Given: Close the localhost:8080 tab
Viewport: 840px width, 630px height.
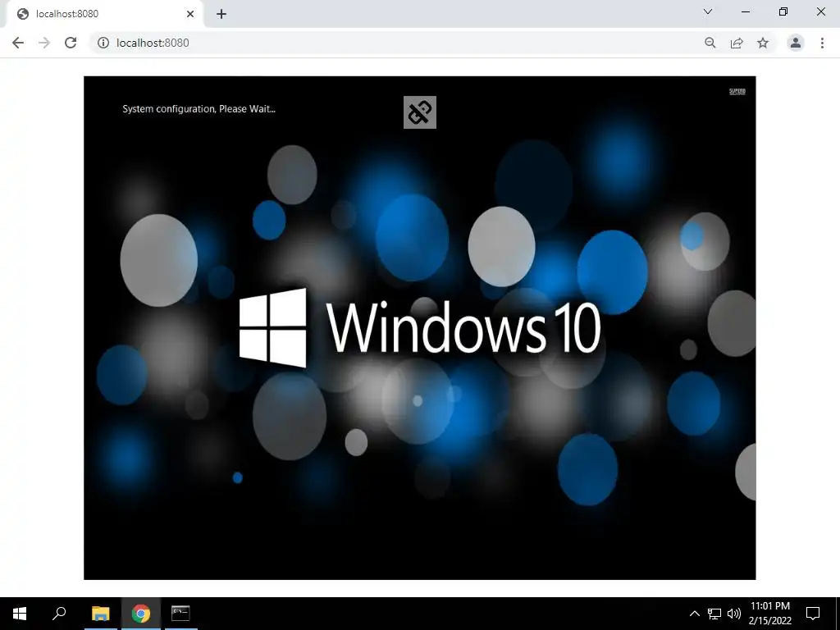Looking at the screenshot, I should 190,14.
